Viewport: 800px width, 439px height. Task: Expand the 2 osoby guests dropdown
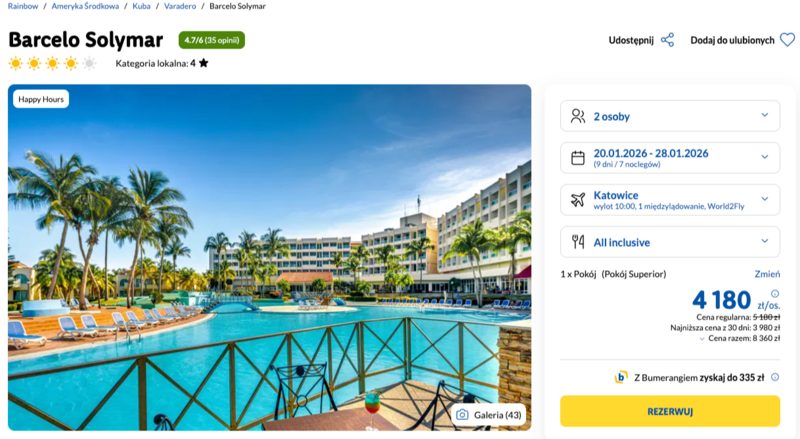point(765,116)
